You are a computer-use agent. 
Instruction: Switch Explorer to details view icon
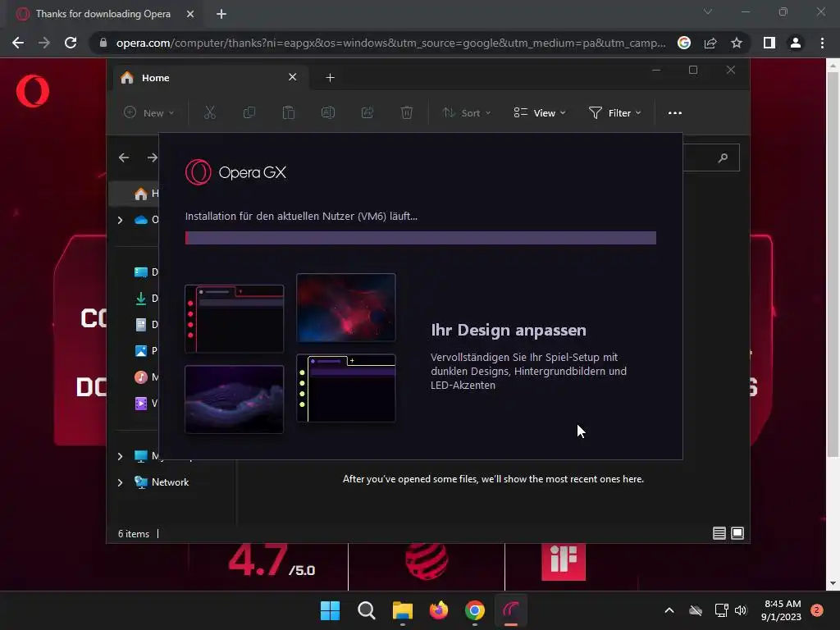[719, 533]
